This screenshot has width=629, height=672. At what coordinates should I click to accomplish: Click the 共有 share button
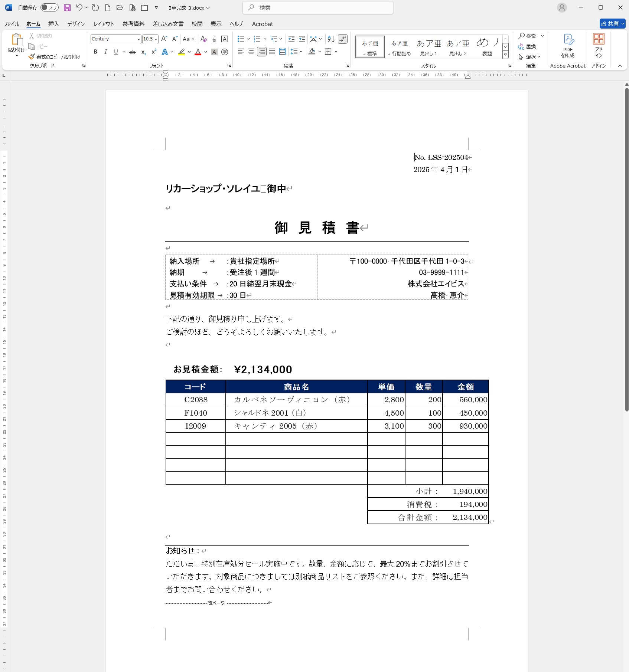(612, 24)
